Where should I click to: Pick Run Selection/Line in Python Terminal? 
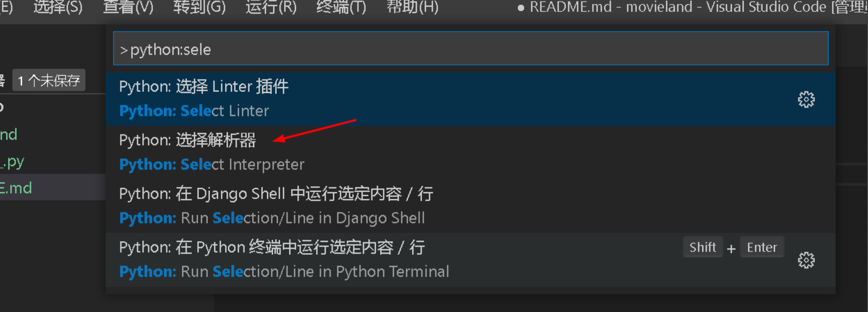470,260
